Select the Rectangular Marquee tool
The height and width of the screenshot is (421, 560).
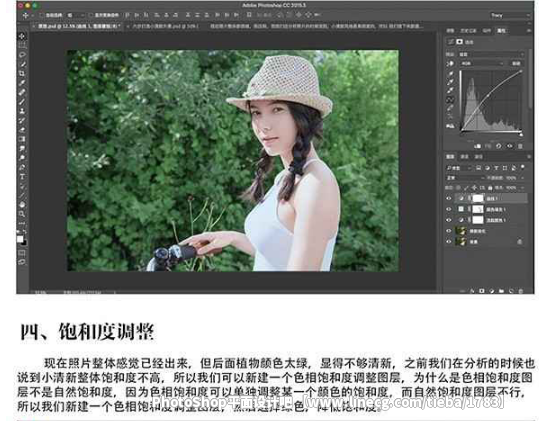coord(22,45)
